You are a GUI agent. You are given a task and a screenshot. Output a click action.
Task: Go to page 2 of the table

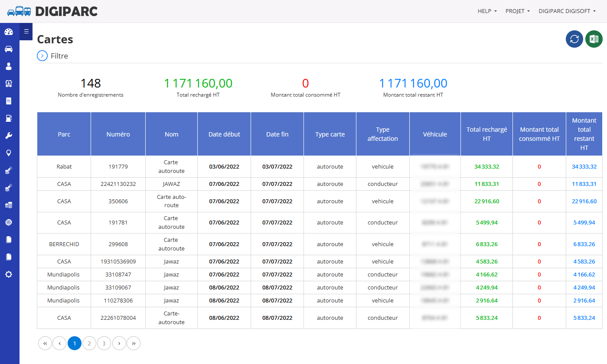pos(89,343)
